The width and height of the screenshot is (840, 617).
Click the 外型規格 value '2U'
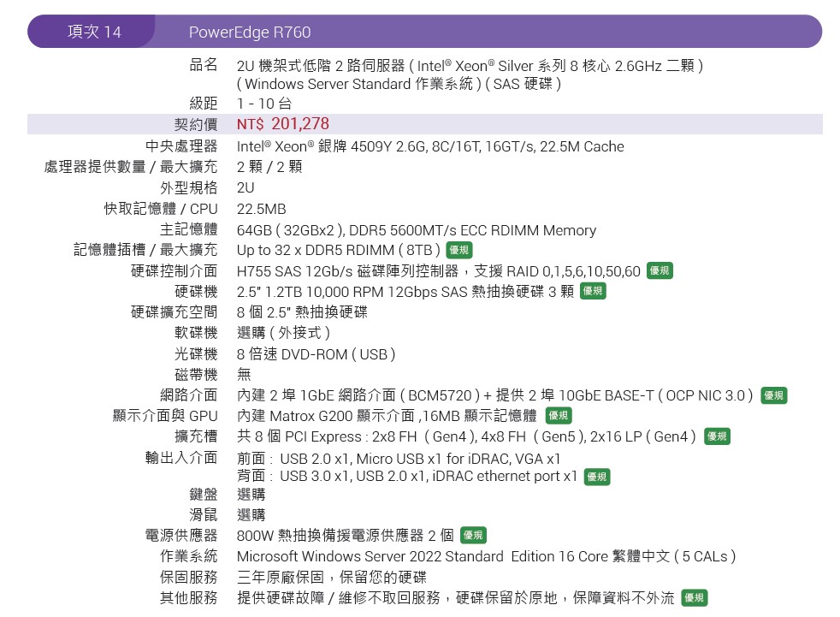click(245, 187)
